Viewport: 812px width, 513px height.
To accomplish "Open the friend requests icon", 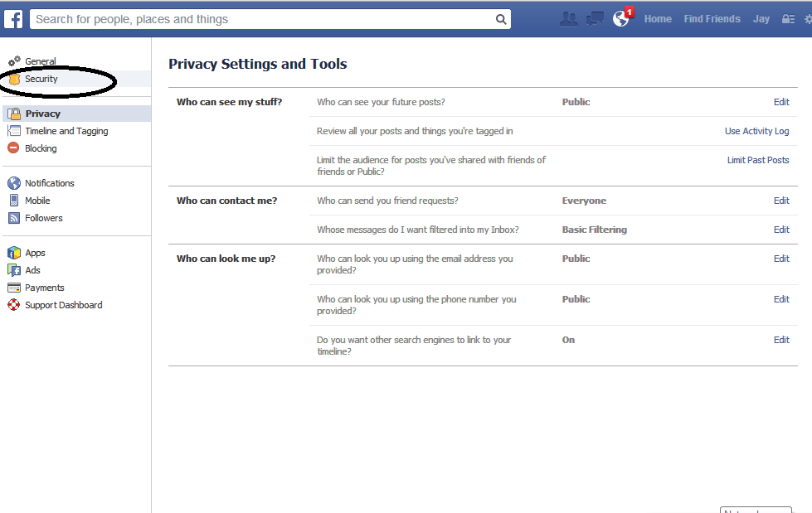I will click(568, 17).
